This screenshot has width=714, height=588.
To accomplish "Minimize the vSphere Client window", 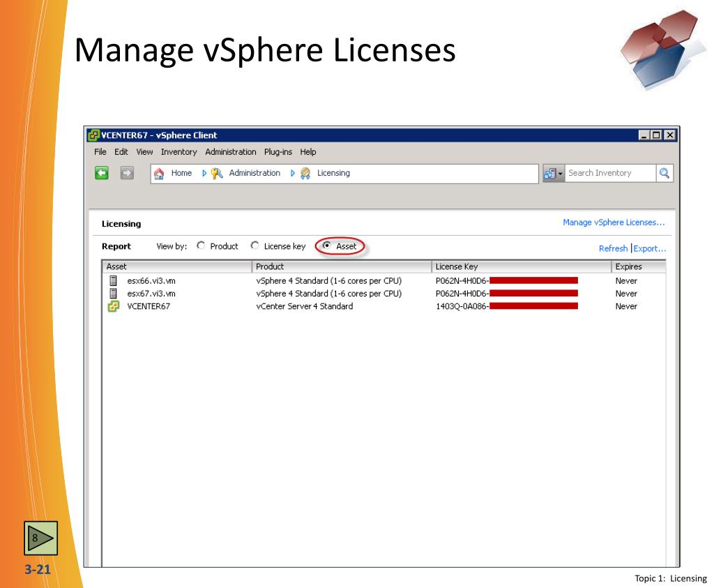I will 644,135.
